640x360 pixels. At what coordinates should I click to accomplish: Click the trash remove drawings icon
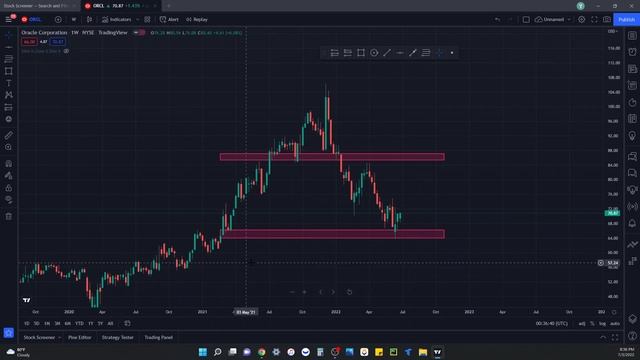[x=9, y=216]
